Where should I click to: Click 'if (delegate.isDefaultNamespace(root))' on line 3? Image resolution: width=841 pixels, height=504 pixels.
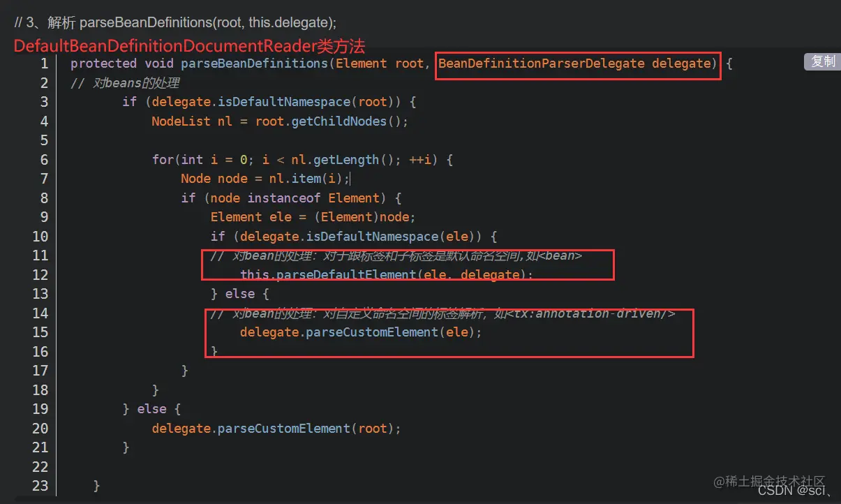269,102
